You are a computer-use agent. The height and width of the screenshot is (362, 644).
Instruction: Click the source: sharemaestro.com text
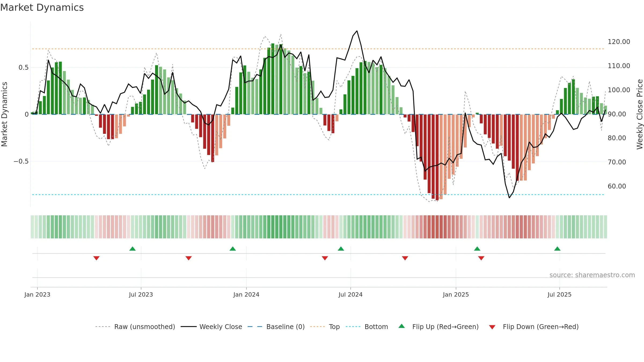tap(592, 275)
